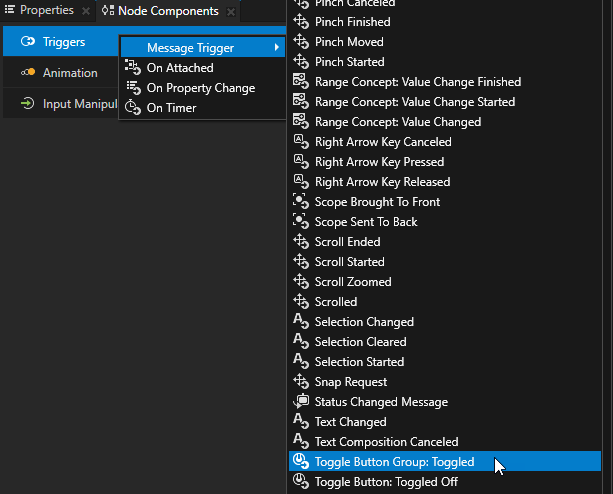Select Scrolled message
Image resolution: width=613 pixels, height=494 pixels.
point(445,301)
